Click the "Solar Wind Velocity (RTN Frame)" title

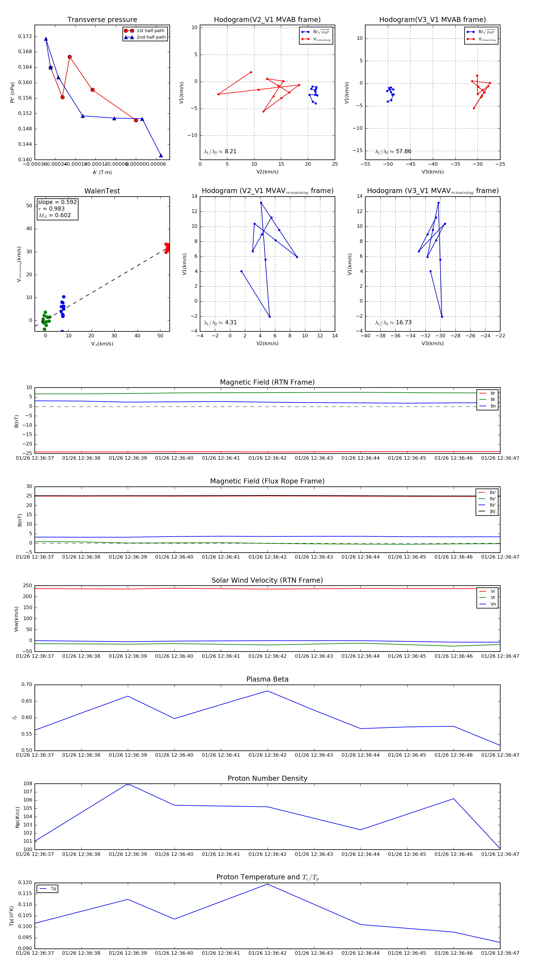point(267,580)
